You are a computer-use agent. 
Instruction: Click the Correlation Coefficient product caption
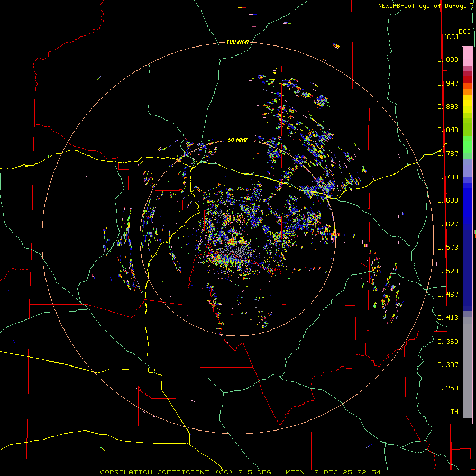240,472
